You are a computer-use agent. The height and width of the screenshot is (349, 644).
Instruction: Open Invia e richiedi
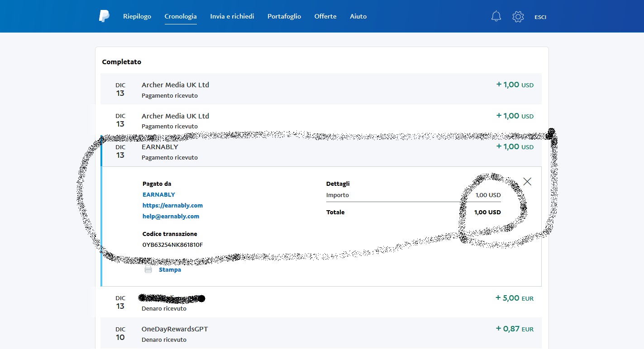click(x=232, y=16)
